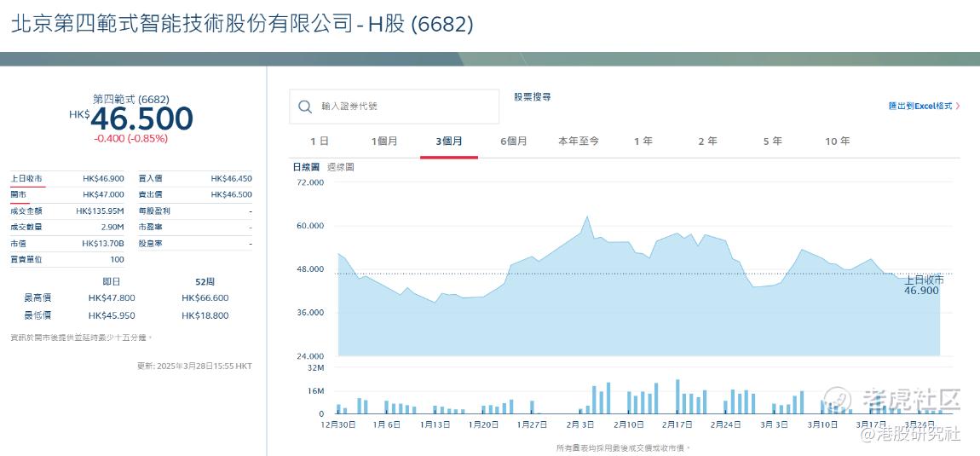Screen dimensions: 980x456
Task: Switch to the 6個月 tab
Action: point(514,141)
